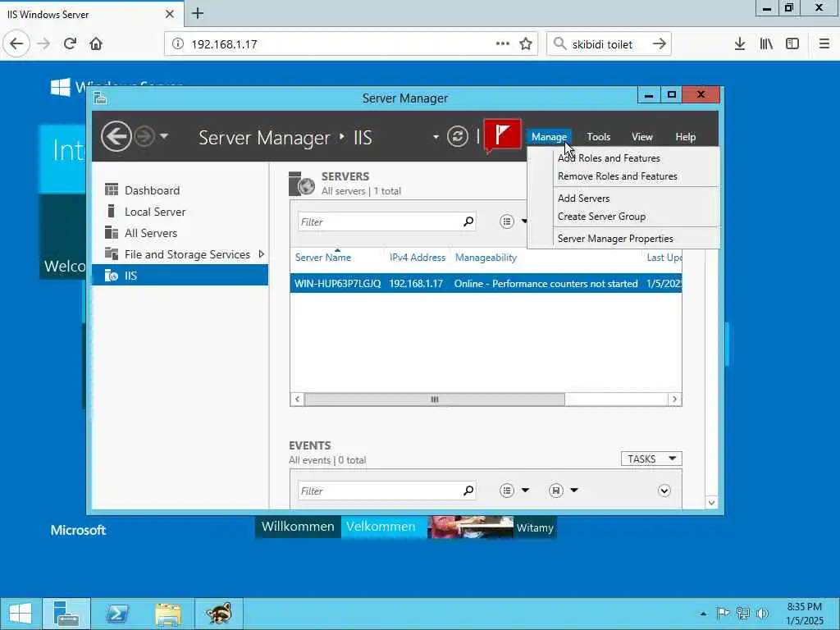840x630 pixels.
Task: Open File and Storage Services
Action: 187,254
